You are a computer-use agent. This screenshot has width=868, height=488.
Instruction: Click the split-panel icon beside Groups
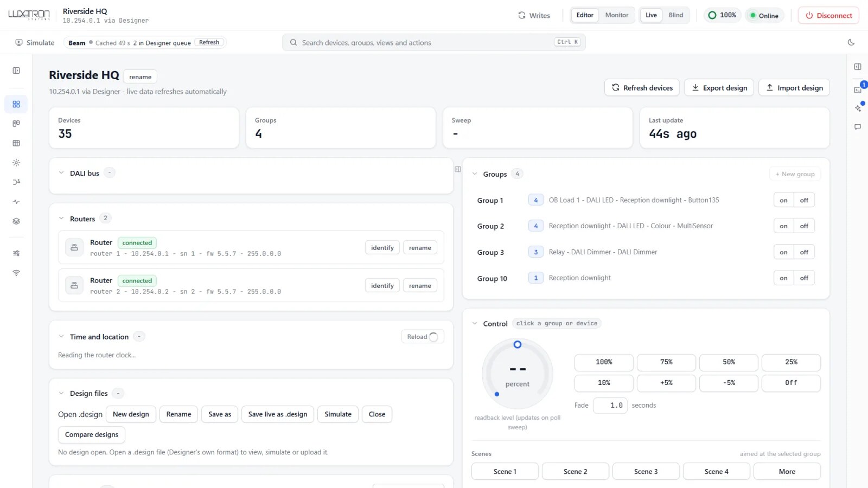(458, 169)
